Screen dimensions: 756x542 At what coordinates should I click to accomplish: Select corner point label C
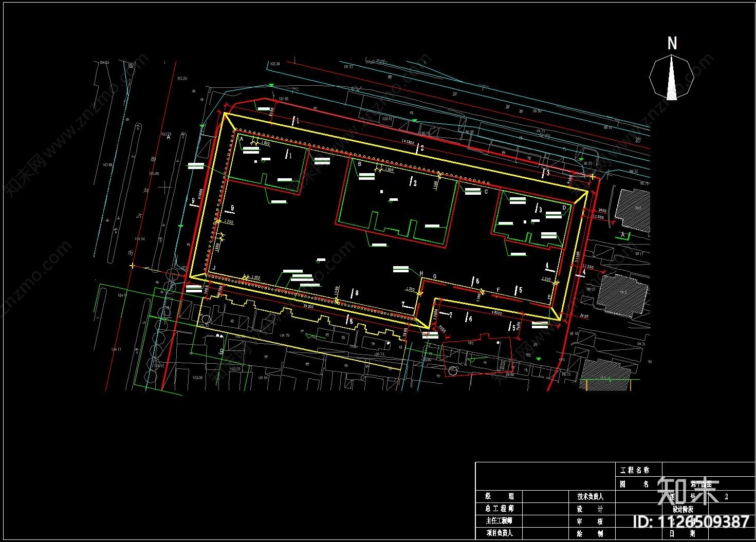tap(486, 192)
